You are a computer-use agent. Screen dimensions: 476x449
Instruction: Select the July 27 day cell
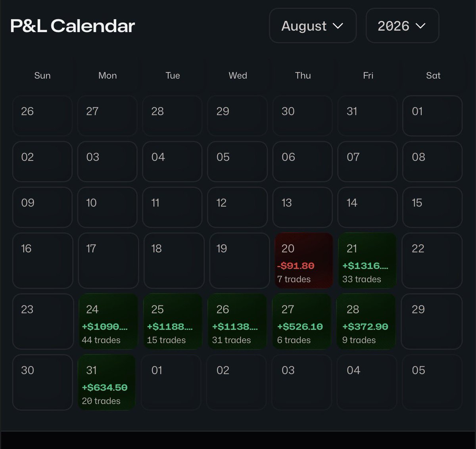tap(107, 116)
